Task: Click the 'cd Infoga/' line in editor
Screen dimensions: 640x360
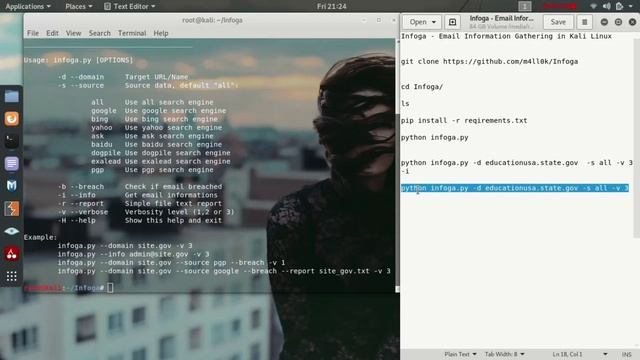Action: [x=422, y=87]
